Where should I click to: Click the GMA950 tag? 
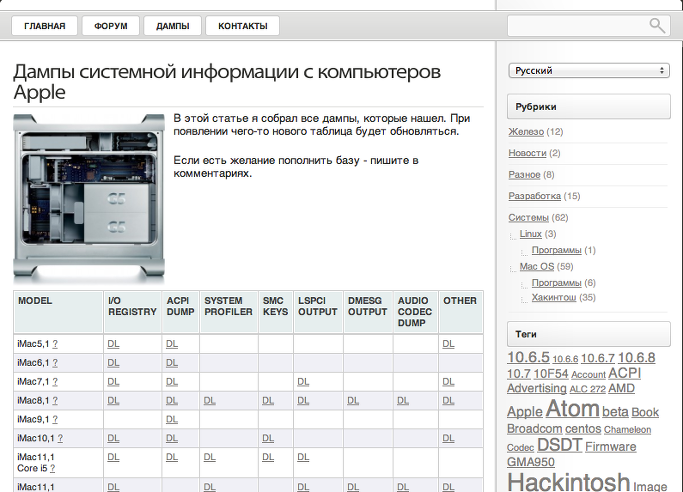[531, 462]
